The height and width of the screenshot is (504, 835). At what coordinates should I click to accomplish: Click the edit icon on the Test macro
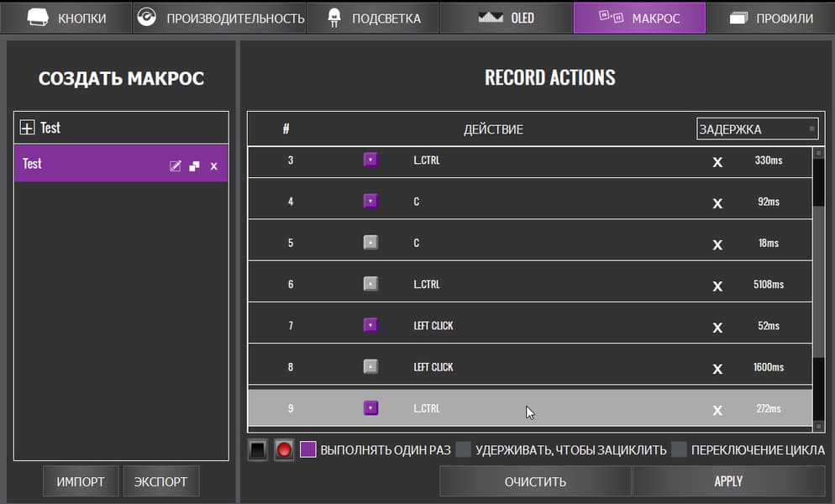pyautogui.click(x=175, y=166)
